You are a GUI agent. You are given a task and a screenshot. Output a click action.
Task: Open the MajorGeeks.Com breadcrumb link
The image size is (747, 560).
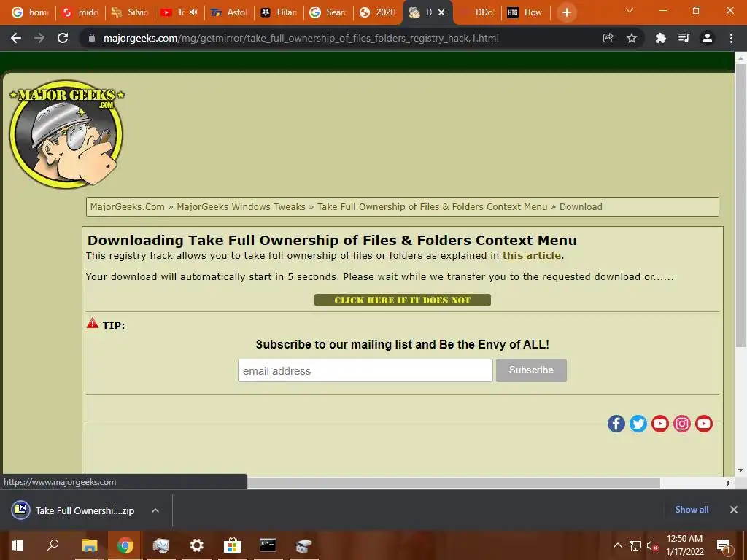(127, 206)
